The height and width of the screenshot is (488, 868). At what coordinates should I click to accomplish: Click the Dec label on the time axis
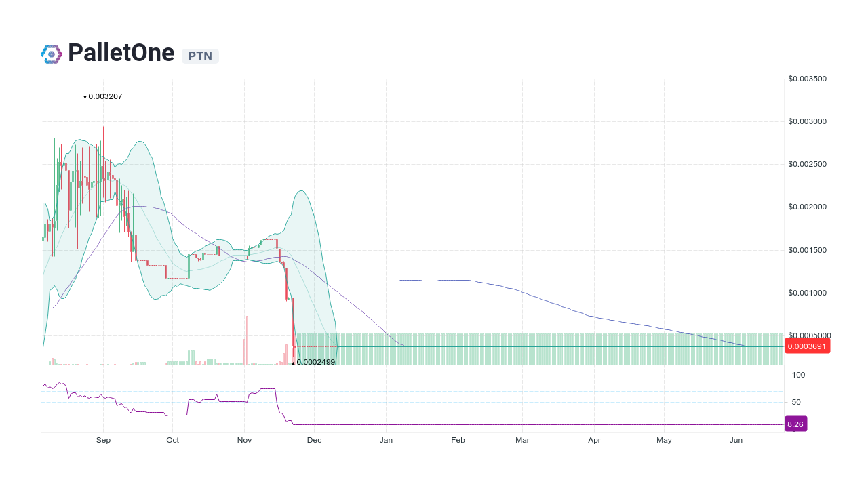tap(314, 440)
